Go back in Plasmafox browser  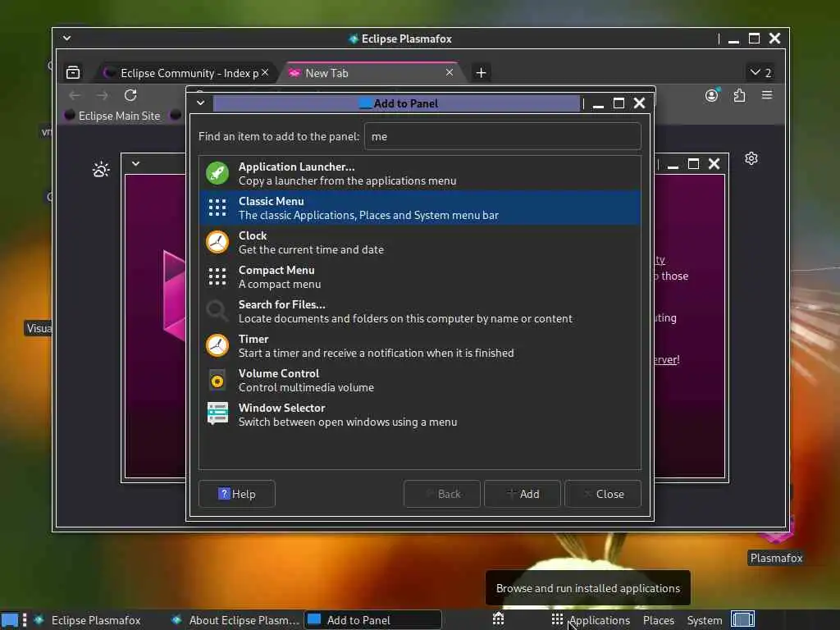click(x=75, y=95)
